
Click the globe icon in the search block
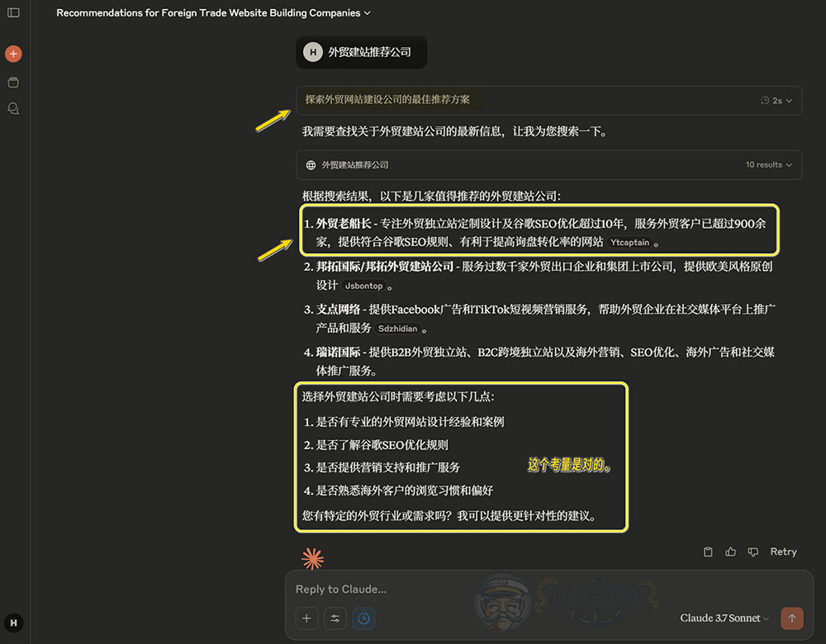click(x=311, y=165)
